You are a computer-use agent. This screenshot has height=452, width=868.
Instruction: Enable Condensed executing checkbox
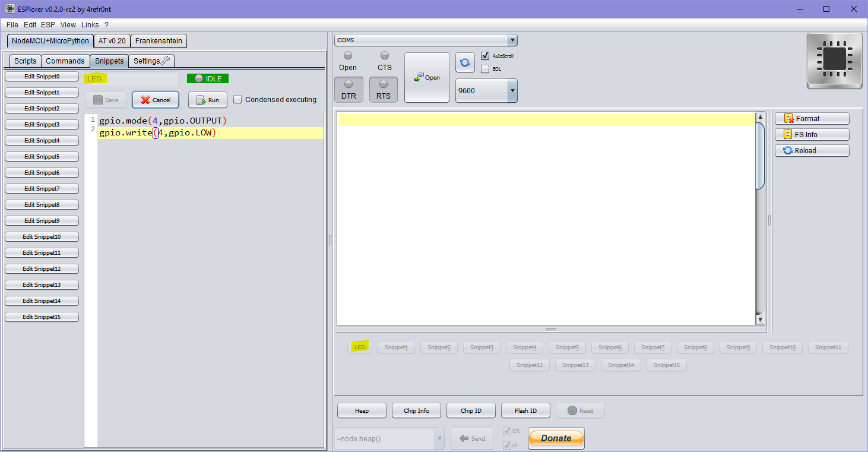pyautogui.click(x=237, y=100)
